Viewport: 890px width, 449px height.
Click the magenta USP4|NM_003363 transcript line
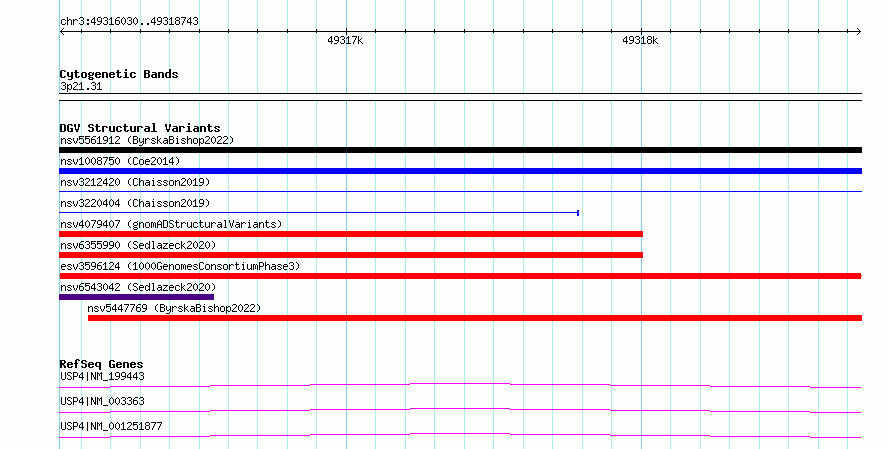[460, 410]
